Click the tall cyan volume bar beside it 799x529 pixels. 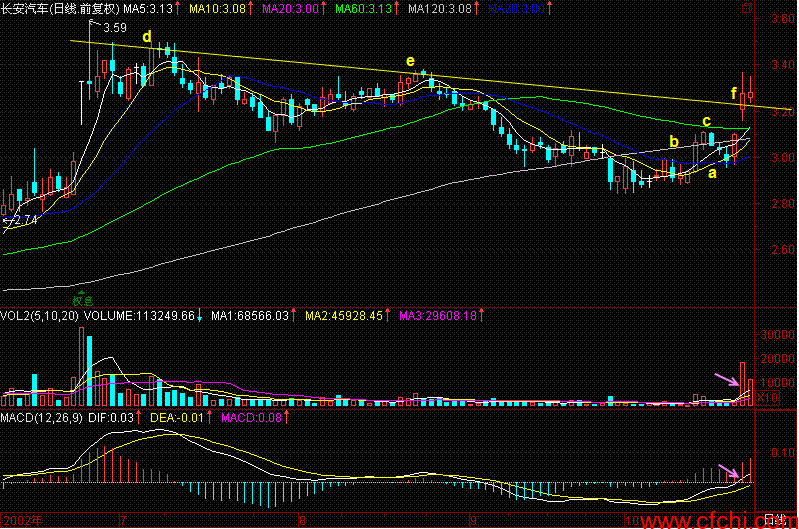[x=90, y=371]
